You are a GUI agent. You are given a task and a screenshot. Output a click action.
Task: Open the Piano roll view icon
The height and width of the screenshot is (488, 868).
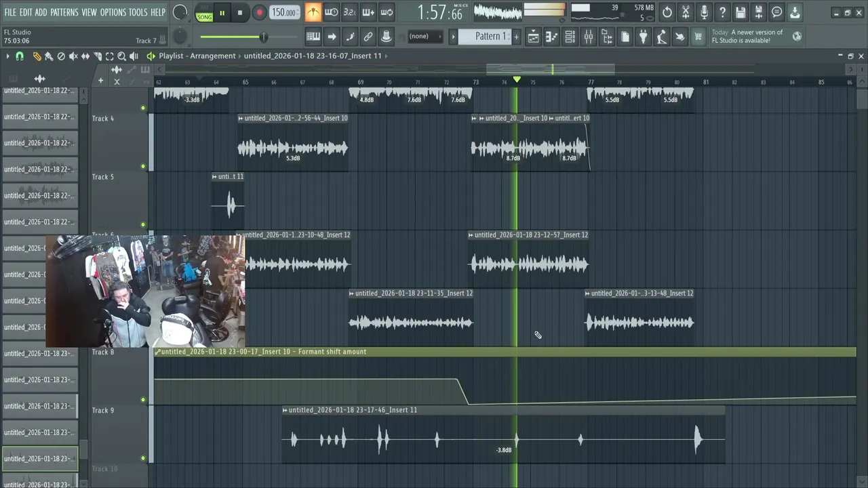(x=552, y=37)
